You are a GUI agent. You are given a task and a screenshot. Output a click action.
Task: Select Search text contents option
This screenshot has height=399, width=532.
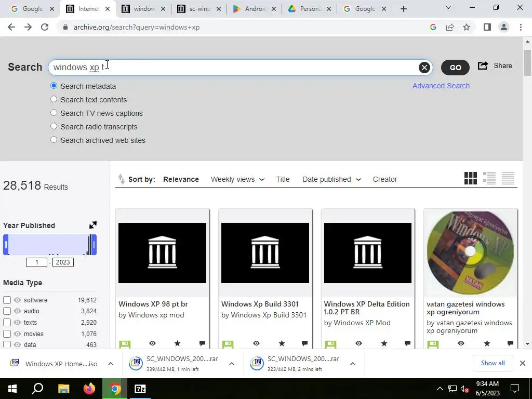tap(54, 99)
